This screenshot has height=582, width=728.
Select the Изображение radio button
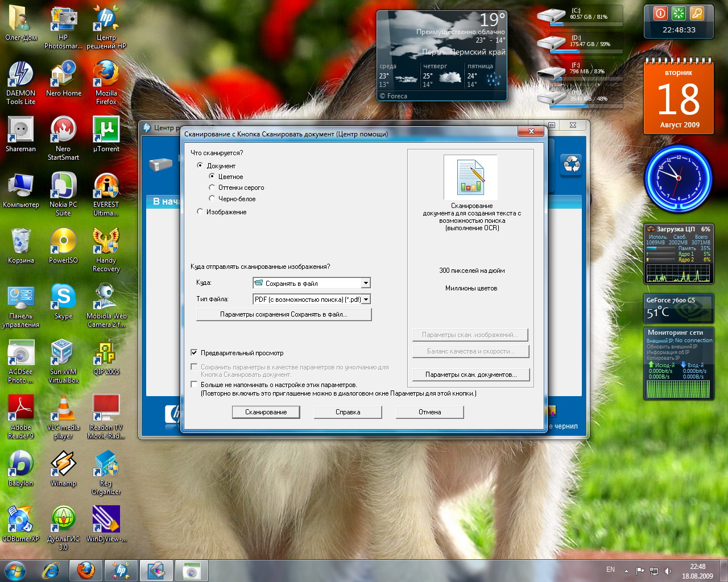pyautogui.click(x=200, y=211)
